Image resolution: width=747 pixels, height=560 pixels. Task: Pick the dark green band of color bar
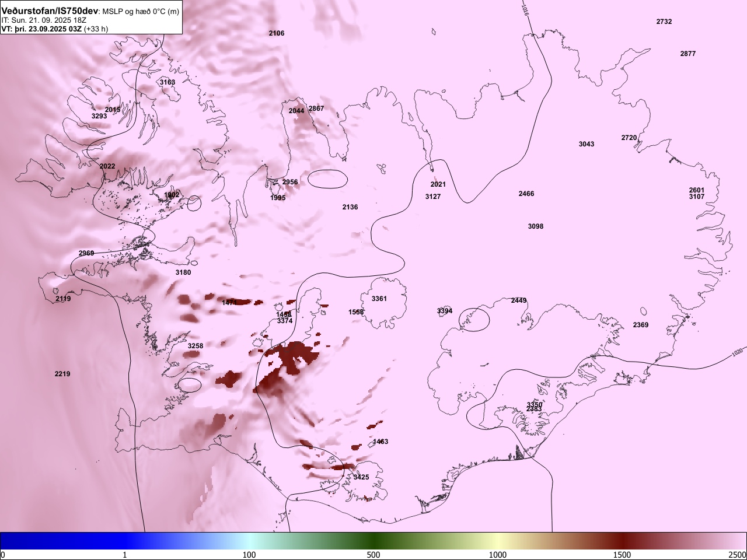click(x=373, y=541)
